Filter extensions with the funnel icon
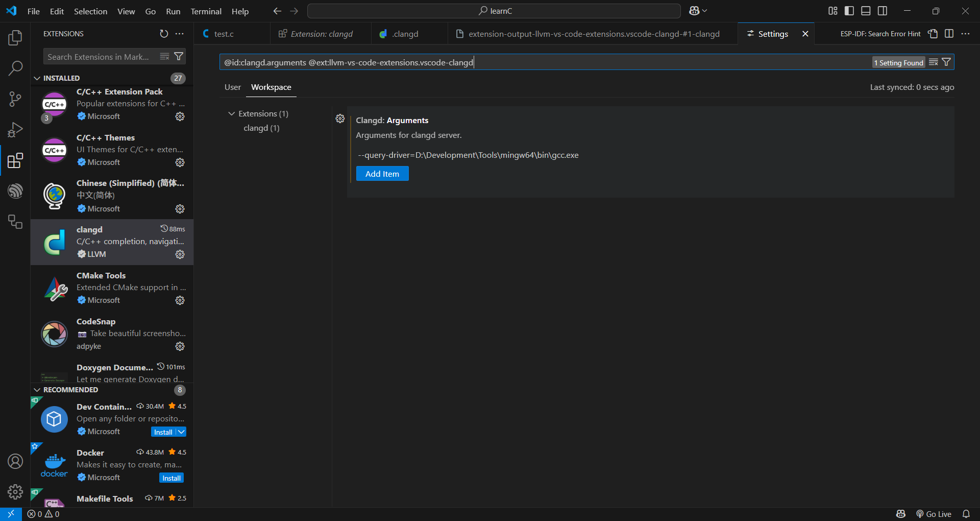Screen dimensions: 980x521 [179, 56]
